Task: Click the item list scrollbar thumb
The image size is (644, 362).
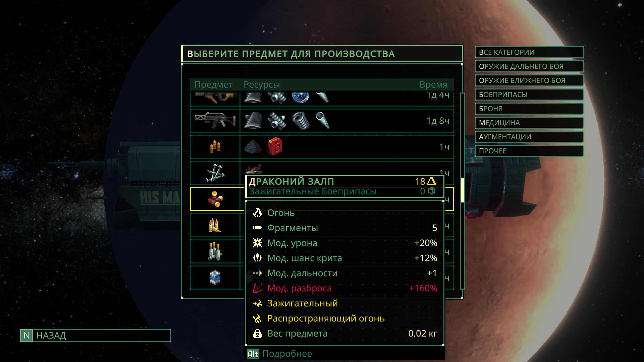Action: pos(462,190)
